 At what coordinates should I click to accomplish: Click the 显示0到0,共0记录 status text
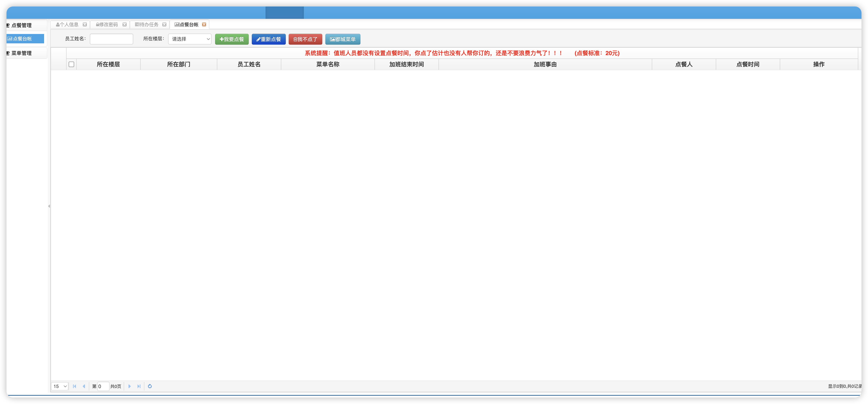click(845, 386)
